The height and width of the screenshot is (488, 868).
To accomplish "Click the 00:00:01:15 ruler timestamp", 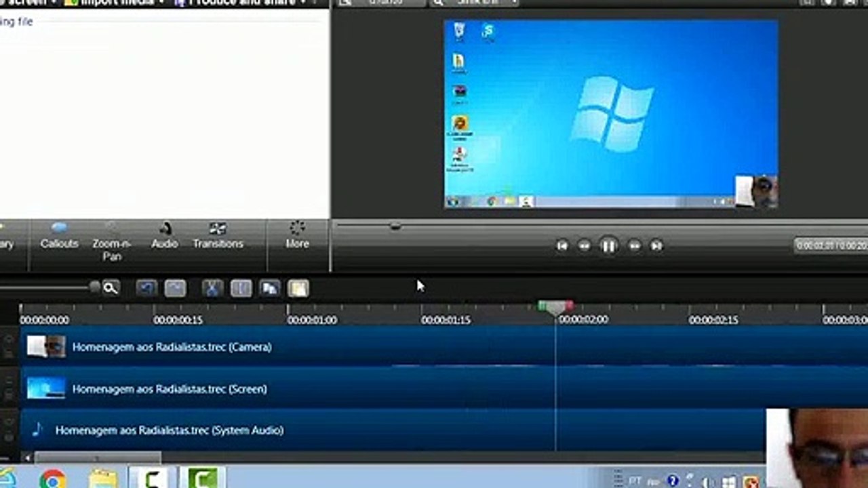I will 446,320.
